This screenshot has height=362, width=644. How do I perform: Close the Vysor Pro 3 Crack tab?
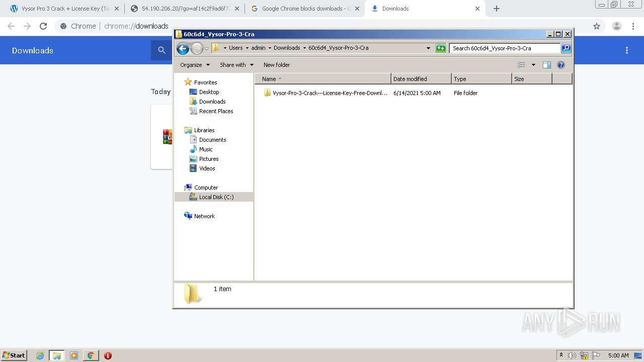click(116, 9)
